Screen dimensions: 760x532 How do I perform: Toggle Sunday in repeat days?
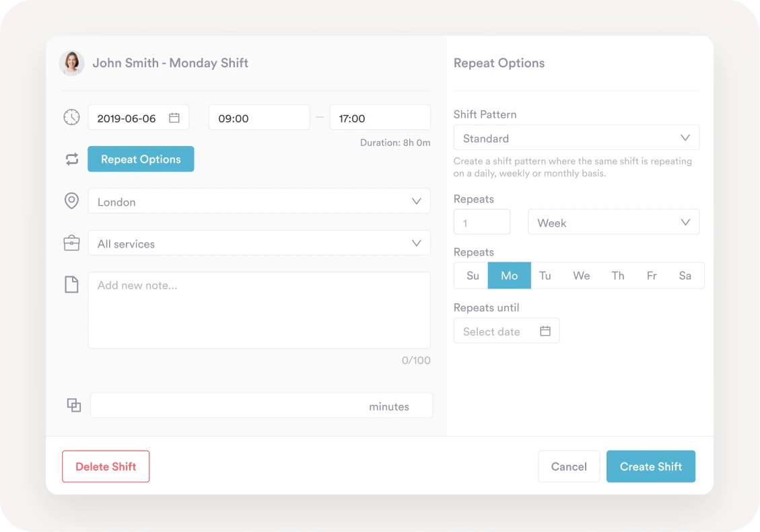click(473, 276)
